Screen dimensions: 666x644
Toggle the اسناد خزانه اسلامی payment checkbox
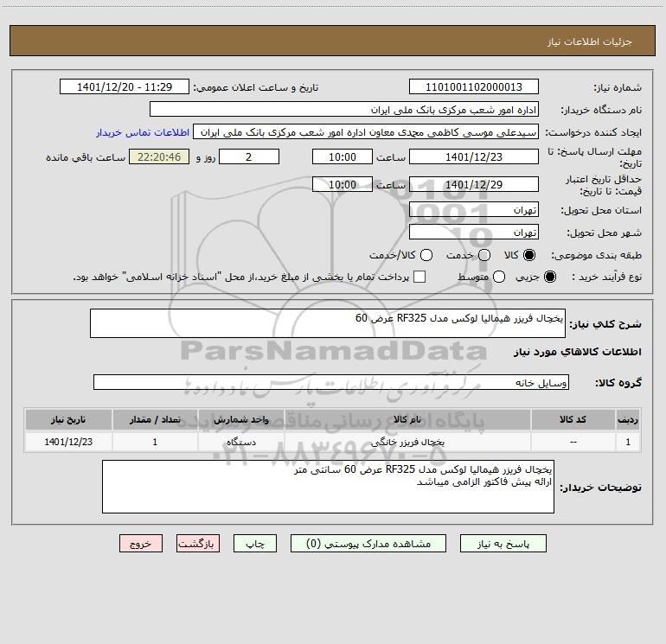tap(419, 277)
